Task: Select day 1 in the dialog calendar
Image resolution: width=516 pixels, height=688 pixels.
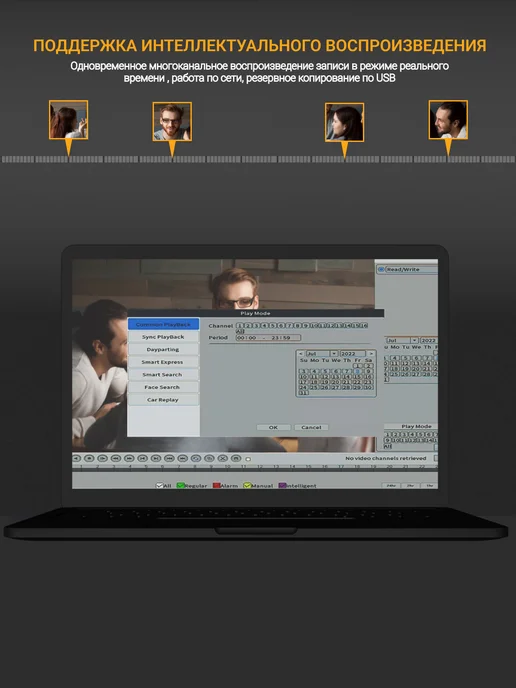Action: 358,366
